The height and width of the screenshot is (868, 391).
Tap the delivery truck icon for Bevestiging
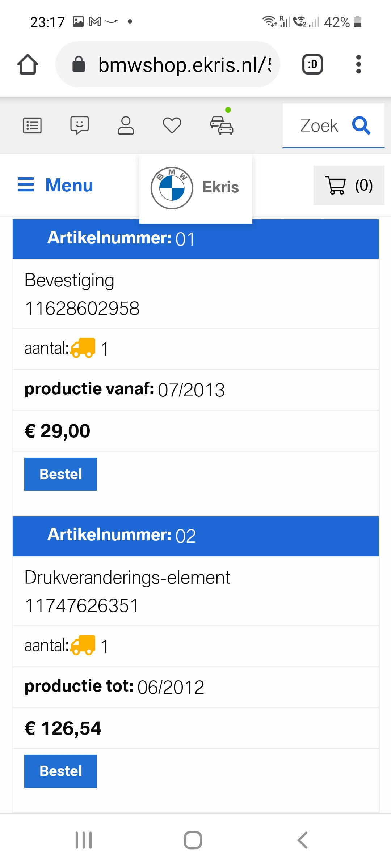coord(83,348)
